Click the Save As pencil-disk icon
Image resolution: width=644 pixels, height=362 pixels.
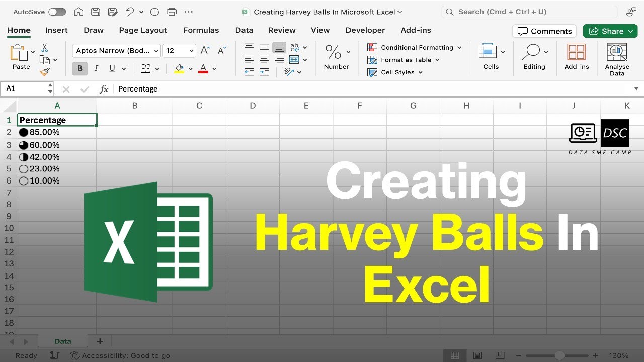113,12
